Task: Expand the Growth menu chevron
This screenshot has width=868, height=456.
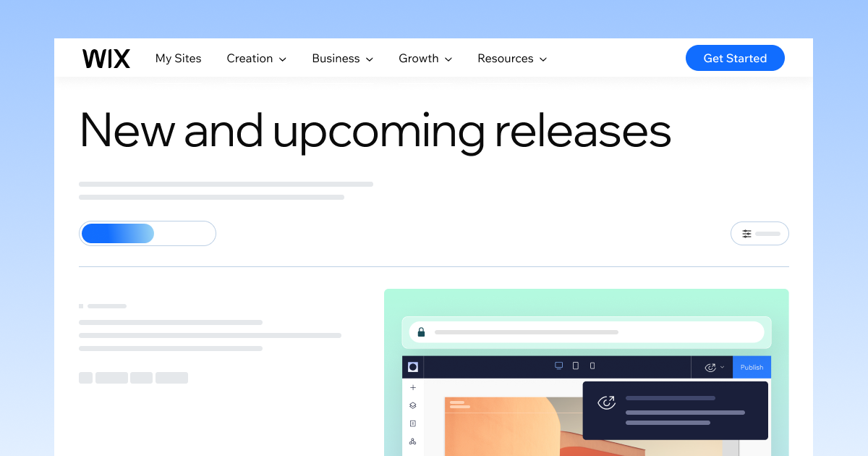Action: tap(448, 59)
